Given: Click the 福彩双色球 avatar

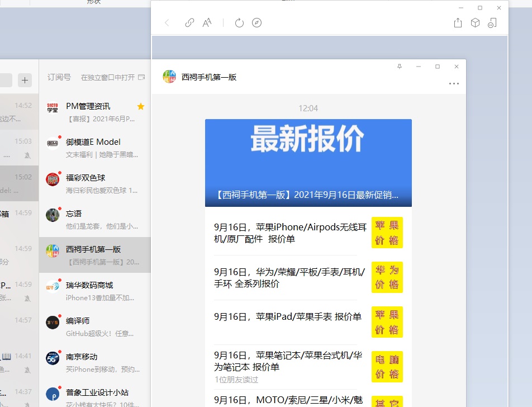Looking at the screenshot, I should [x=53, y=179].
